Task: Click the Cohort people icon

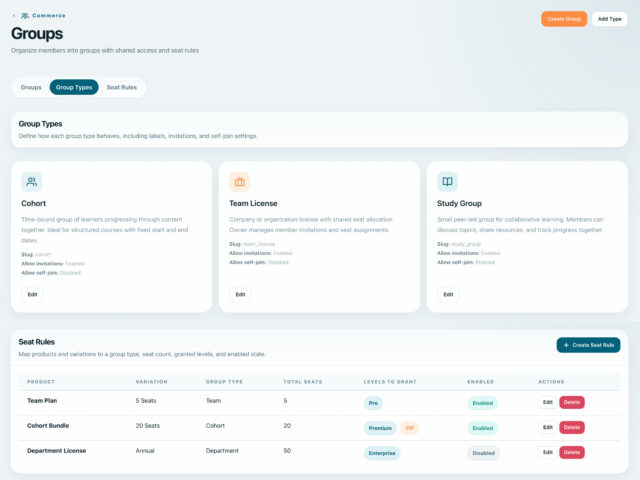Action: coord(31,182)
